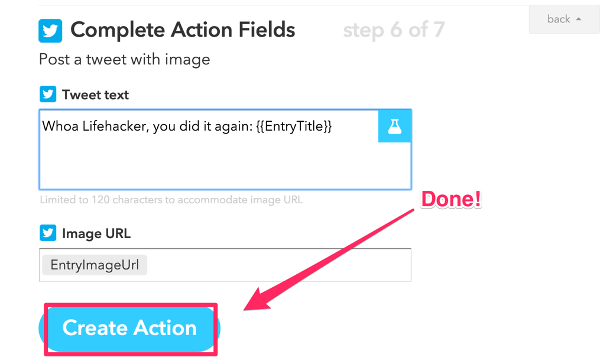
Task: Click the 120 character limit hint text
Action: click(171, 200)
